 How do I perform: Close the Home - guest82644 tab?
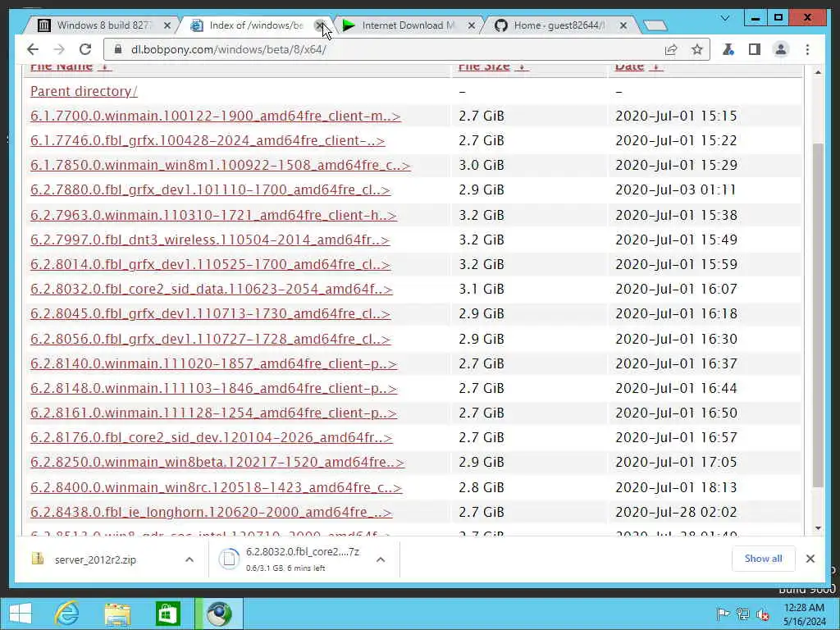(623, 25)
